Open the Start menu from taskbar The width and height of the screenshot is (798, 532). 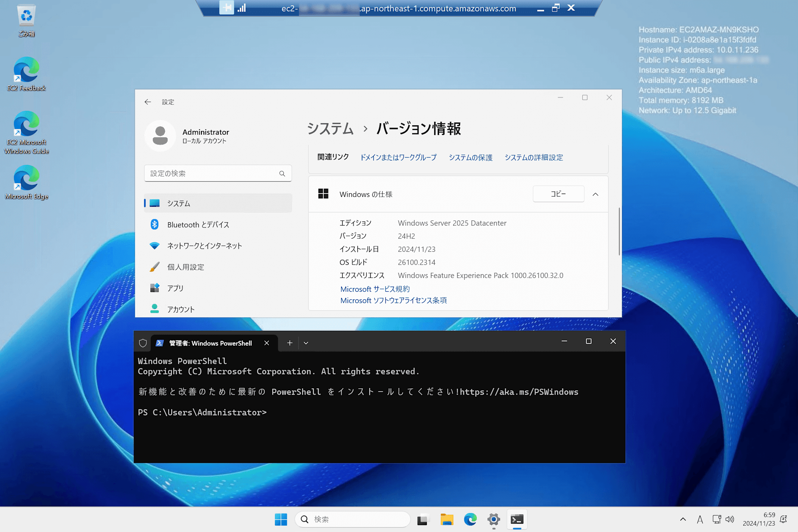[x=281, y=519]
